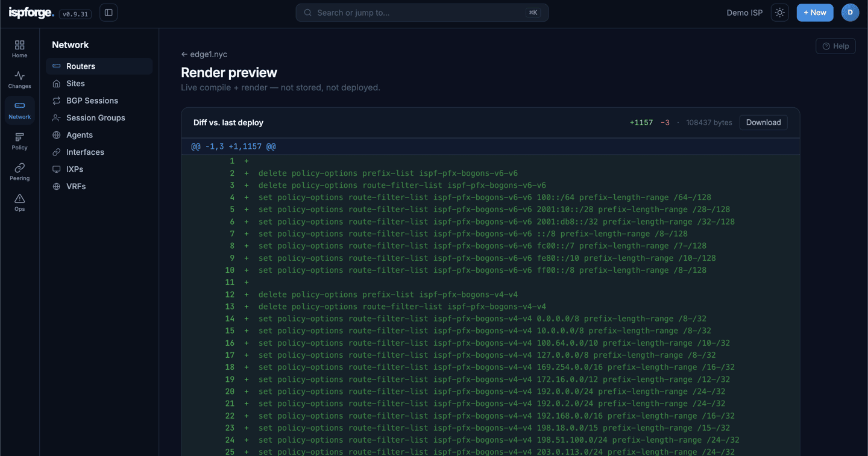Click the +1157 additions count
This screenshot has height=456, width=868.
(641, 122)
